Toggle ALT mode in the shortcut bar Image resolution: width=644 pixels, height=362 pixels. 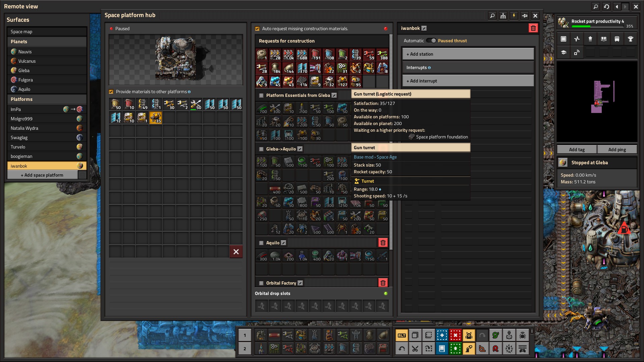pos(402,335)
